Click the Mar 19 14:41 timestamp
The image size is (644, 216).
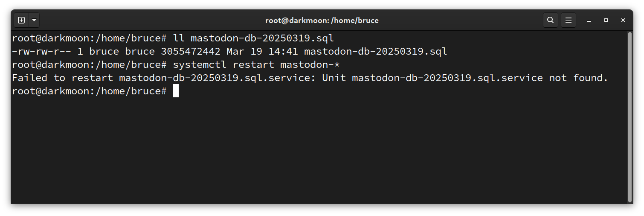coord(262,52)
